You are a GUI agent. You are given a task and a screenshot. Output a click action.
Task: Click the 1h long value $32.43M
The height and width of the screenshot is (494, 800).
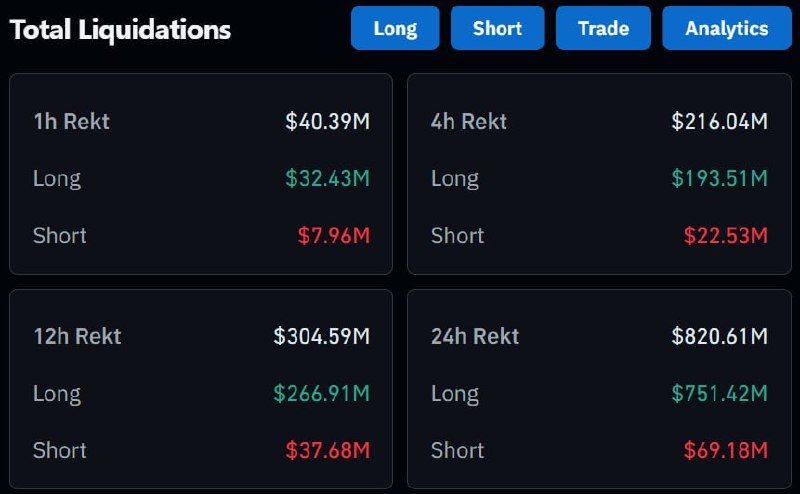[327, 179]
